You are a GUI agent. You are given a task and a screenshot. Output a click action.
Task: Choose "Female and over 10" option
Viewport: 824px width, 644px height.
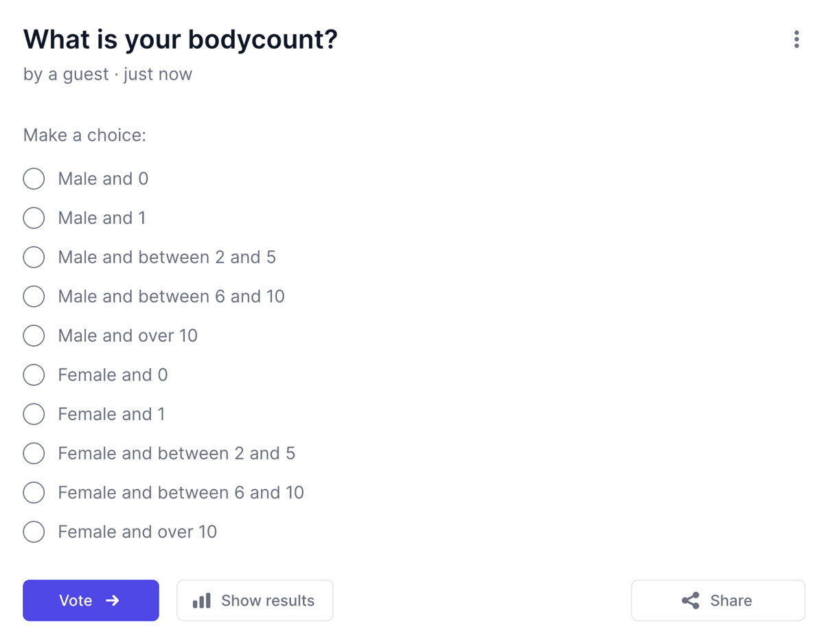pyautogui.click(x=34, y=531)
